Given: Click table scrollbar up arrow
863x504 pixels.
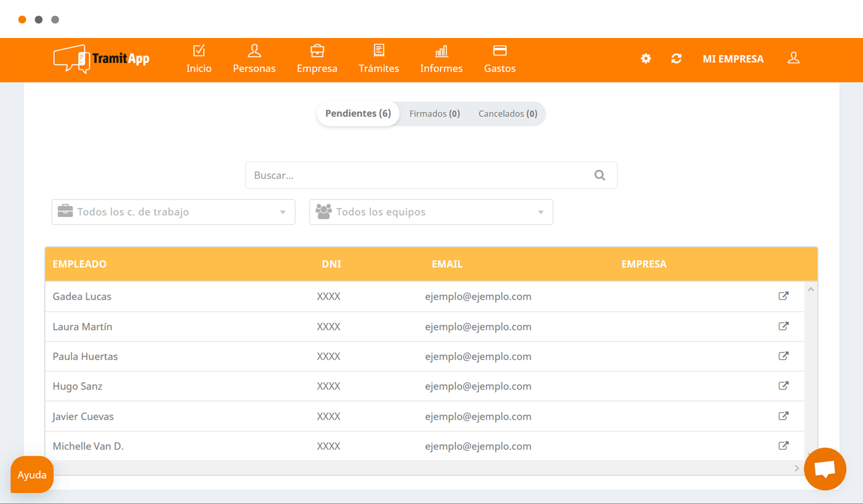Looking at the screenshot, I should point(811,290).
